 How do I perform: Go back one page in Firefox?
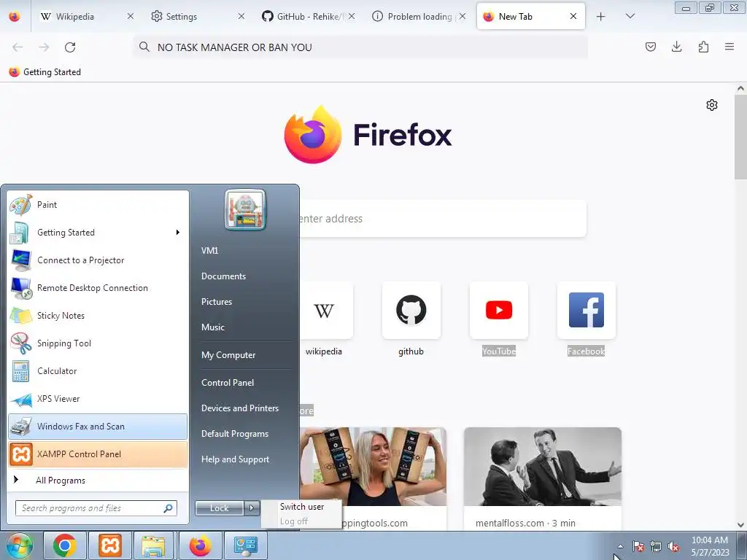18,47
